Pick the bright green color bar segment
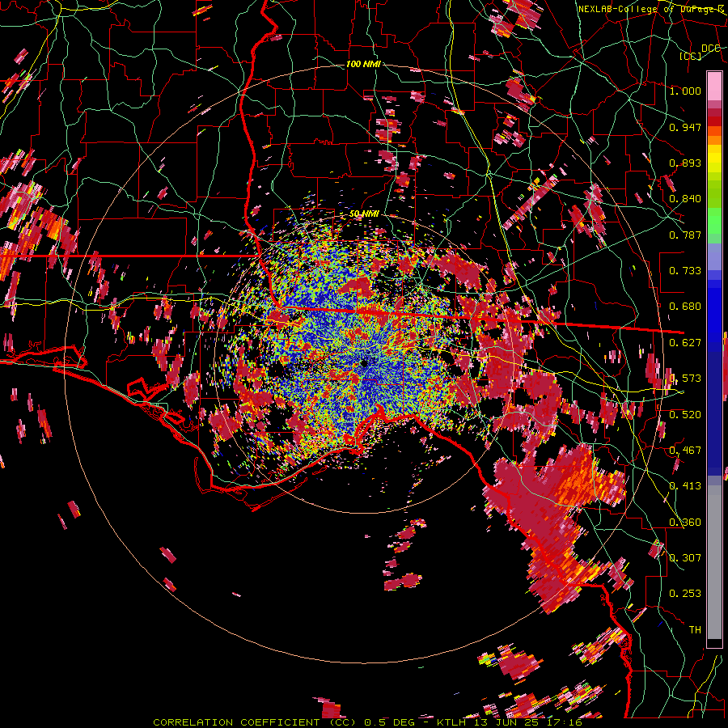 (x=714, y=221)
